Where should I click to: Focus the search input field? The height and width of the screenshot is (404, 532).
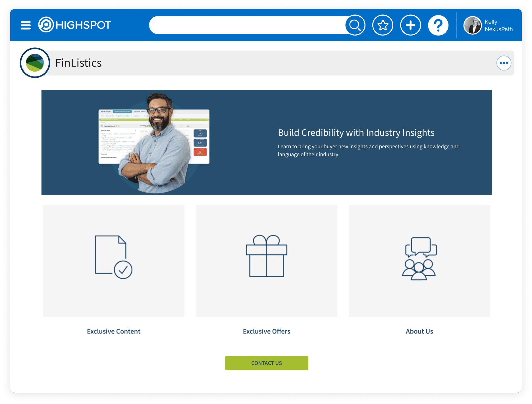[247, 25]
